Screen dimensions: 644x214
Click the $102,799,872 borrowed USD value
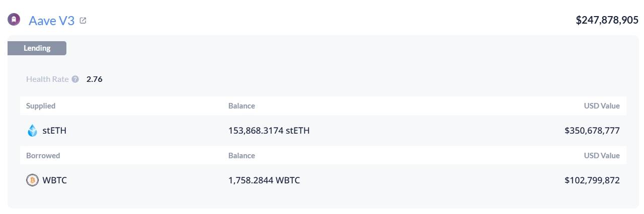coord(592,180)
